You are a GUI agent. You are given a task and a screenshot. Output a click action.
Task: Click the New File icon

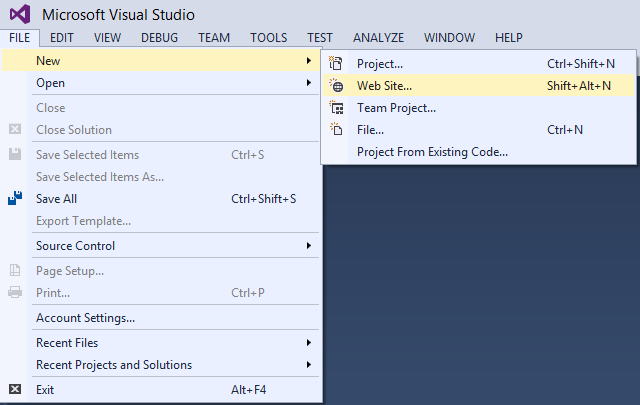(336, 129)
